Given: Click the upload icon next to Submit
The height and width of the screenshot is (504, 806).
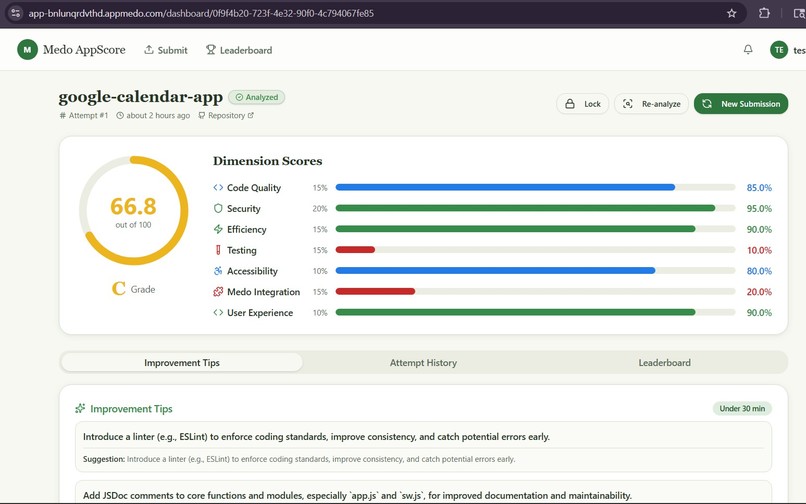Looking at the screenshot, I should tap(149, 49).
